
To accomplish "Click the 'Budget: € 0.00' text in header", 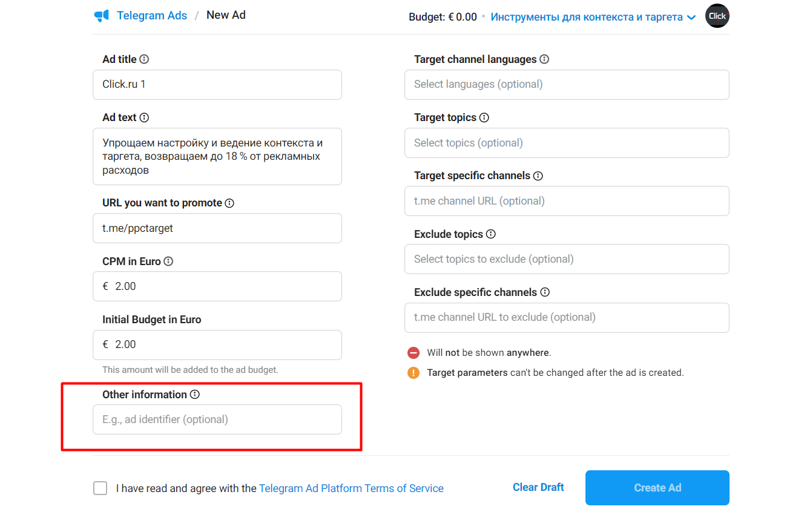I will click(x=443, y=17).
